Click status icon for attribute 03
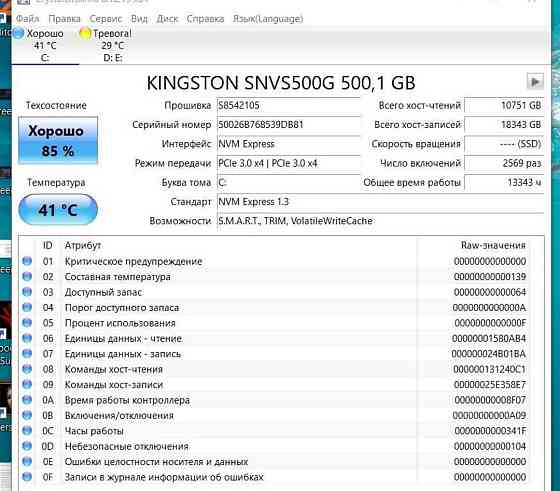Image resolution: width=560 pixels, height=491 pixels. click(x=27, y=292)
